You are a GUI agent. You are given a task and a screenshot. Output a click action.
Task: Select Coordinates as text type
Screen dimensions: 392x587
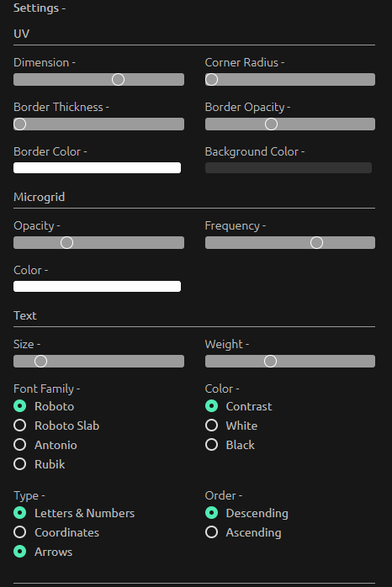click(x=20, y=532)
